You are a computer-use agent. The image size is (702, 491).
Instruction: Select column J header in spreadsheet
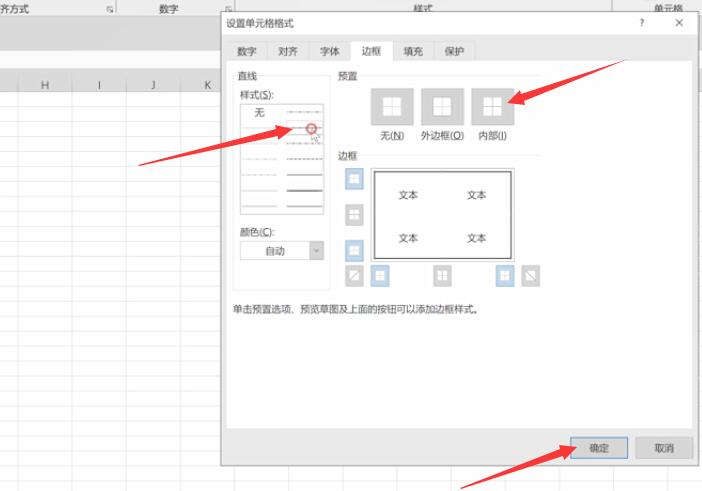pyautogui.click(x=153, y=85)
